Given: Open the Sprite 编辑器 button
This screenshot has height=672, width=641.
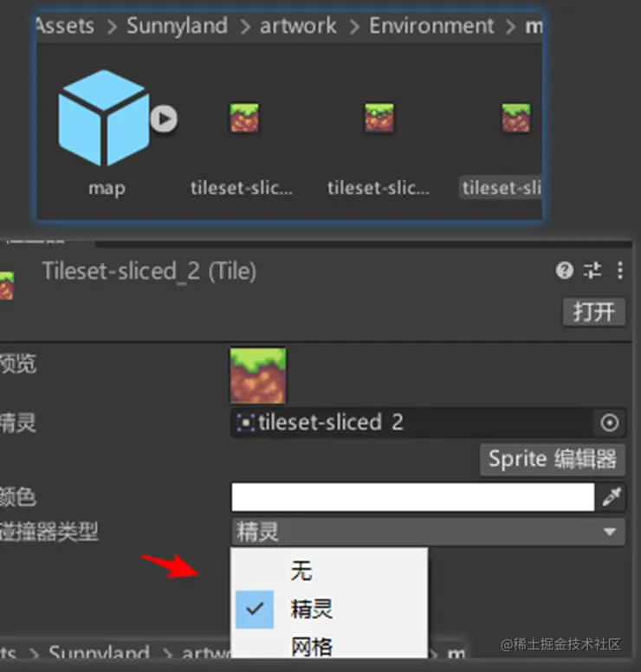Looking at the screenshot, I should coord(553,460).
